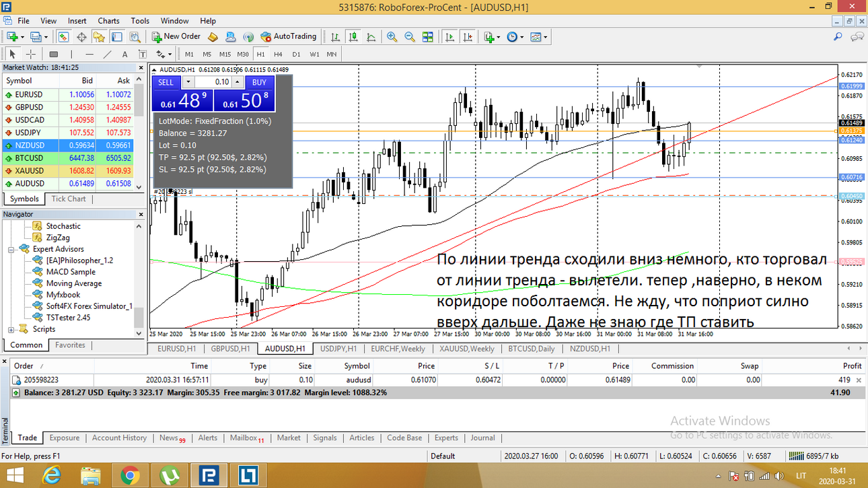Switch timeframe to D1

coord(296,54)
